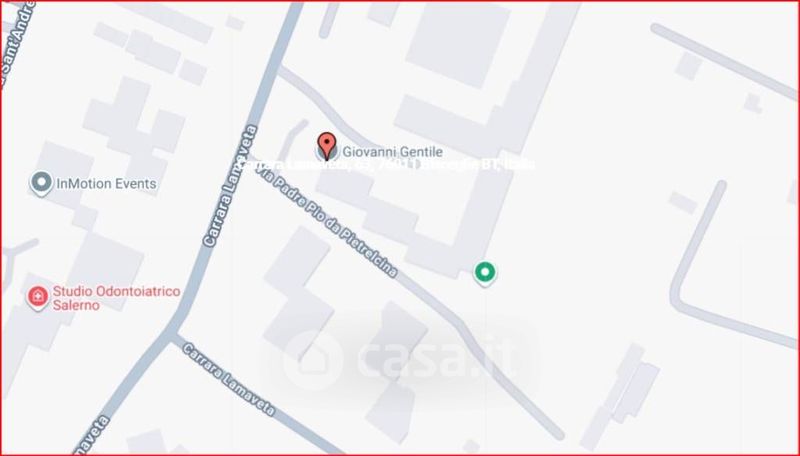Screen dimensions: 800x456
Task: Select the InMotion Events text label
Action: (x=106, y=184)
